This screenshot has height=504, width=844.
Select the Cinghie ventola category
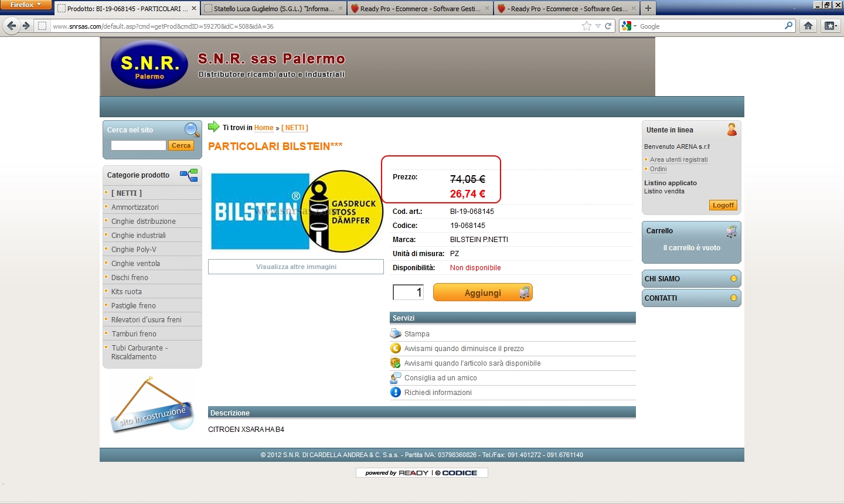click(135, 263)
